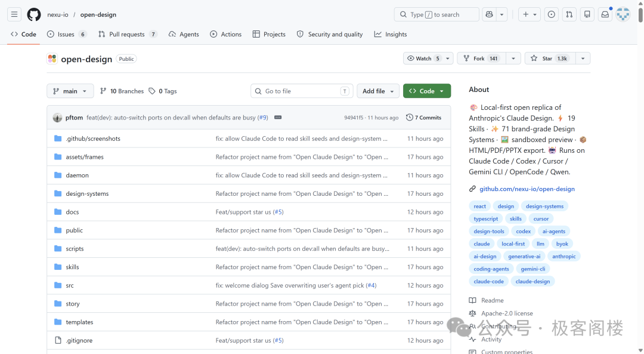Open the Copilot chat icon
Screen dimensions: 644x354
pos(489,14)
